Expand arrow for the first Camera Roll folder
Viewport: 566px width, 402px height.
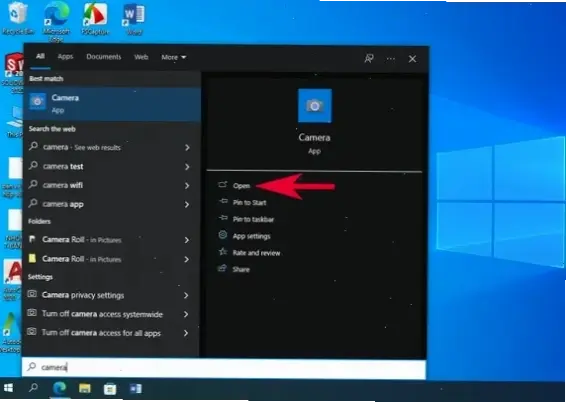pos(187,240)
